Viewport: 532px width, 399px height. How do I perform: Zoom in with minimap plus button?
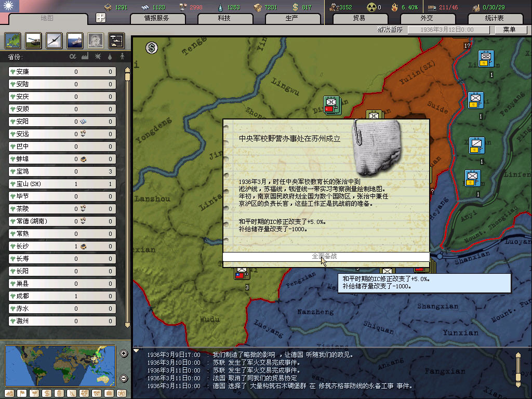[x=124, y=353]
